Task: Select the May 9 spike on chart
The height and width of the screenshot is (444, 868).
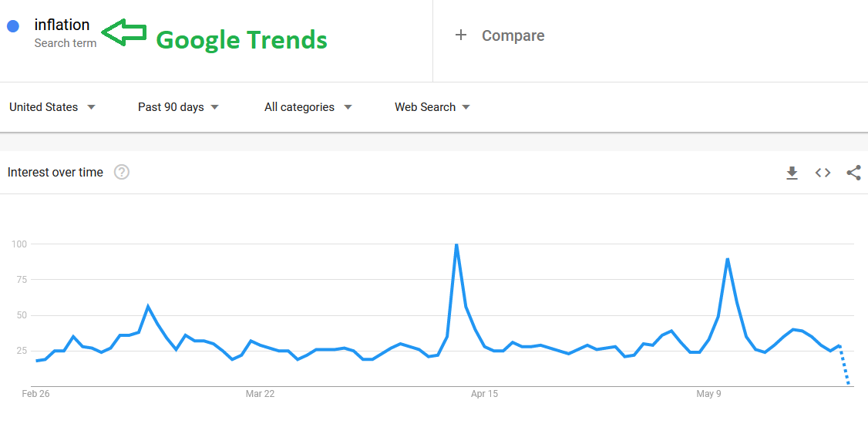Action: pos(728,258)
